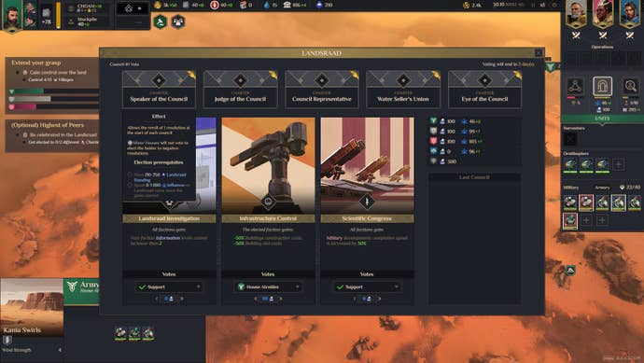Select the player leader portrait at top left
Image resolution: width=644 pixels, height=363 pixels.
tap(12, 16)
